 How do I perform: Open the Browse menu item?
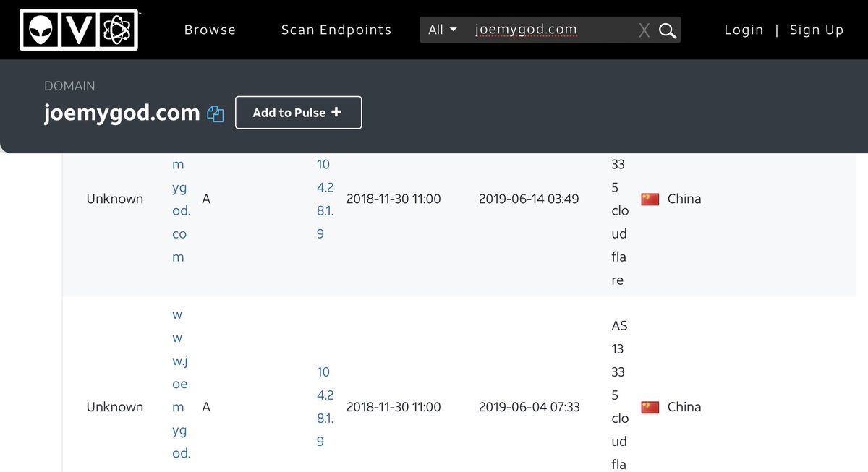(210, 30)
